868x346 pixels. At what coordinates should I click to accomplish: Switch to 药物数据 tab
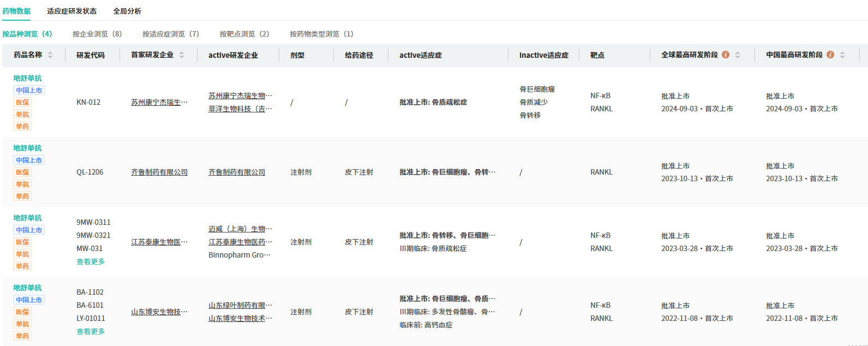pos(16,11)
